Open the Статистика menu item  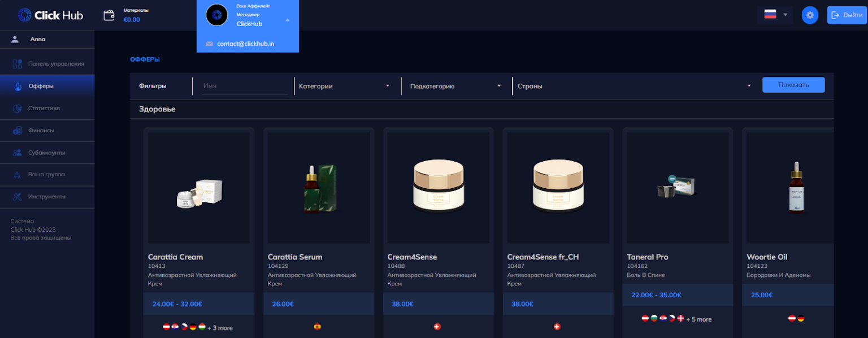click(x=47, y=108)
